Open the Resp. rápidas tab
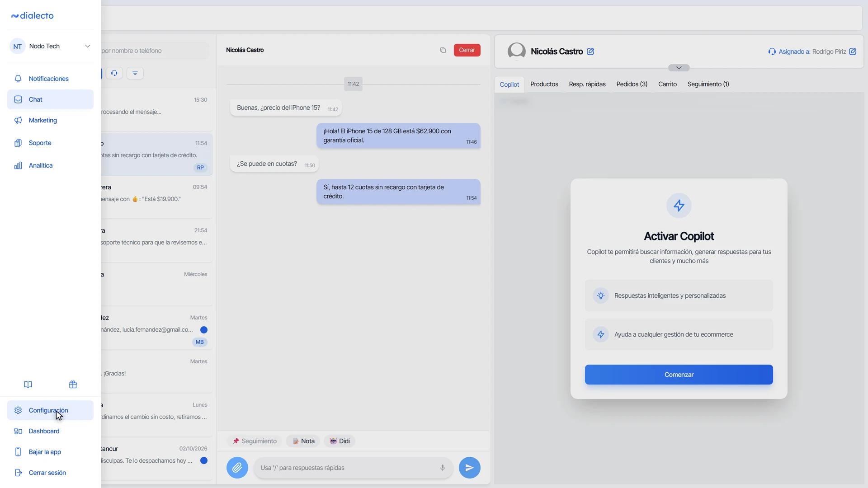Viewport: 868px width, 488px height. [x=587, y=84]
